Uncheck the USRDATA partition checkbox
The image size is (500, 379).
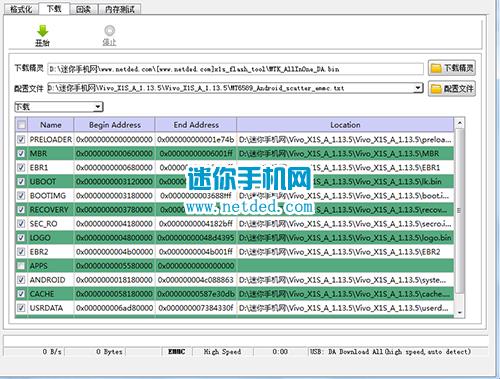point(21,308)
